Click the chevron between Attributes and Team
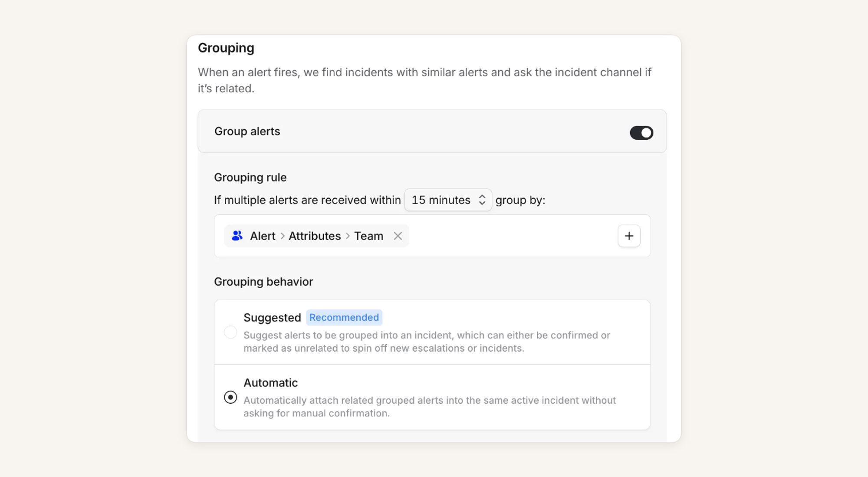This screenshot has width=868, height=477. 348,236
